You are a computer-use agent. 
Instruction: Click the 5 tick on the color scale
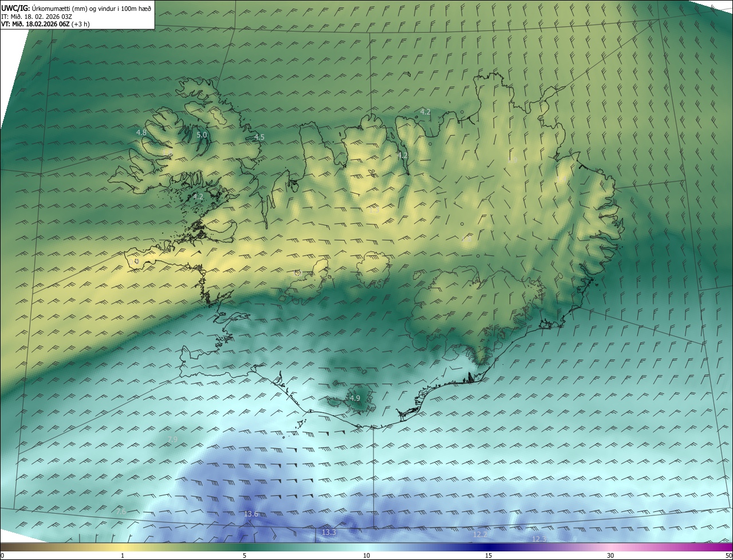245,555
